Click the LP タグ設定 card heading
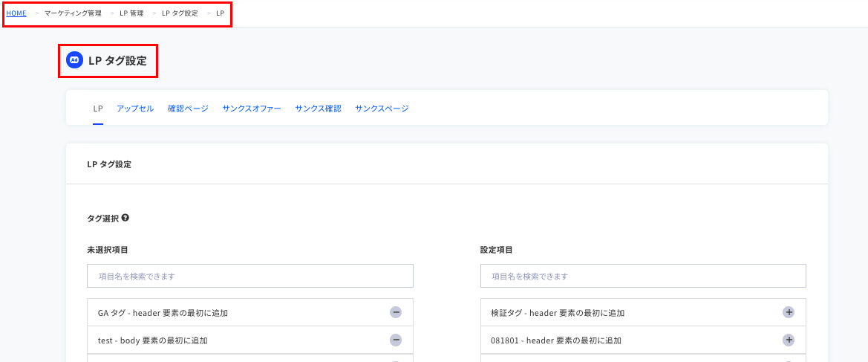Image resolution: width=868 pixels, height=362 pixels. pos(109,164)
